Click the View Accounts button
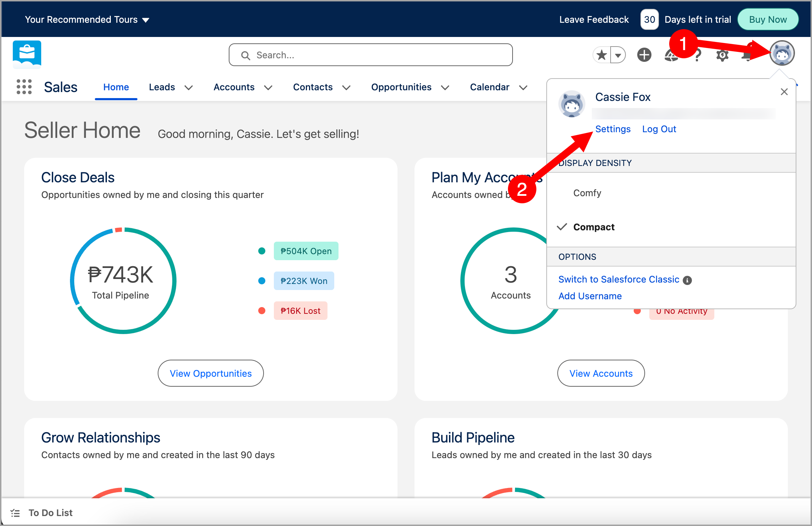 601,373
